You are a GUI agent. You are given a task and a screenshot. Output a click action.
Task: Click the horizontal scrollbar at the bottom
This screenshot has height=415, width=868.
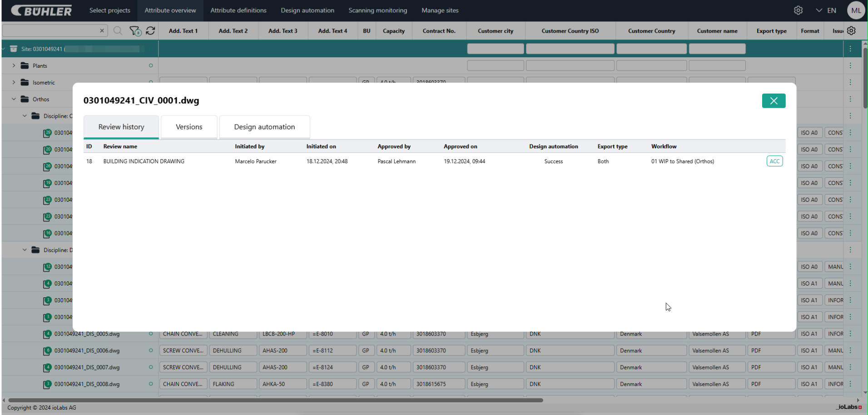tap(276, 400)
